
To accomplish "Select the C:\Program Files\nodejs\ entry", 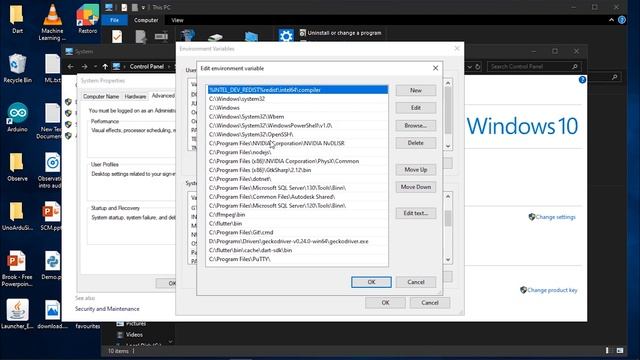I will pyautogui.click(x=297, y=152).
